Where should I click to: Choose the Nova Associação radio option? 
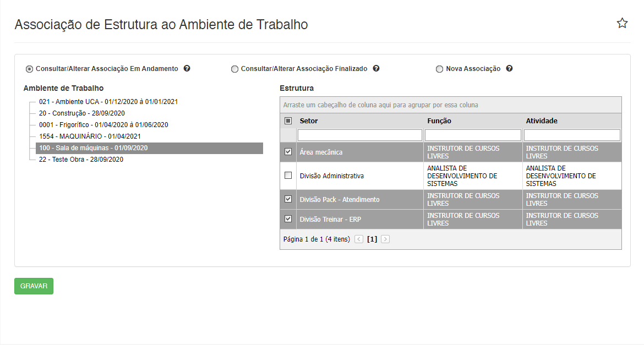[x=439, y=69]
